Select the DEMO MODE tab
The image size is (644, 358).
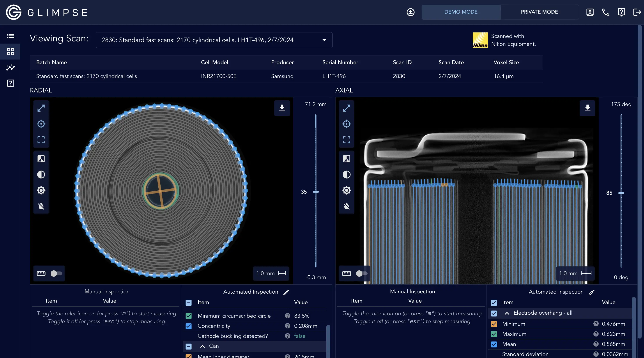461,12
